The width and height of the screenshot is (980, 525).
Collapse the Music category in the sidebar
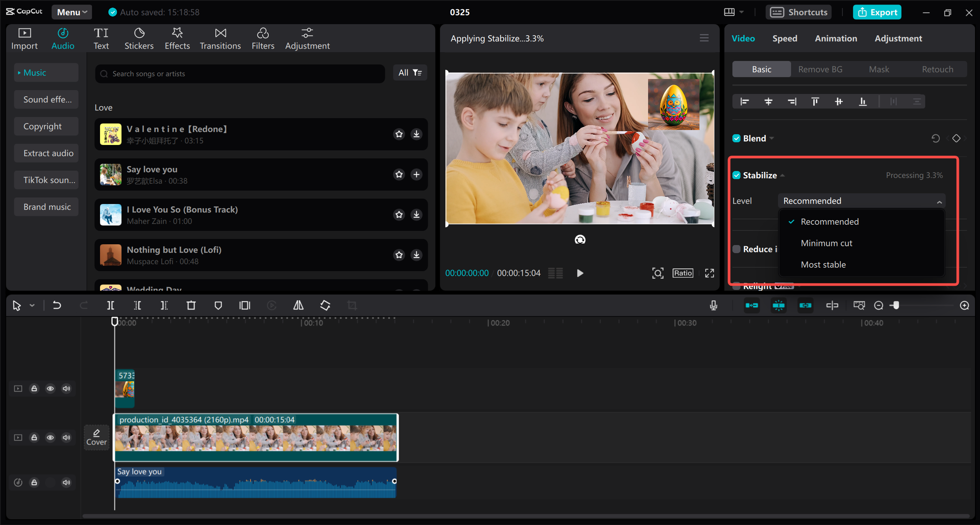pos(18,72)
